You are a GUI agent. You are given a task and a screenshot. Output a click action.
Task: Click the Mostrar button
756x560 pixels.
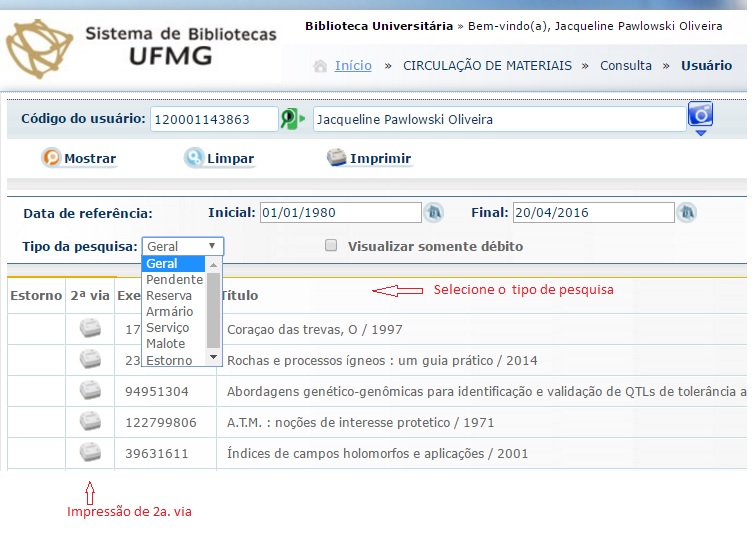point(79,158)
